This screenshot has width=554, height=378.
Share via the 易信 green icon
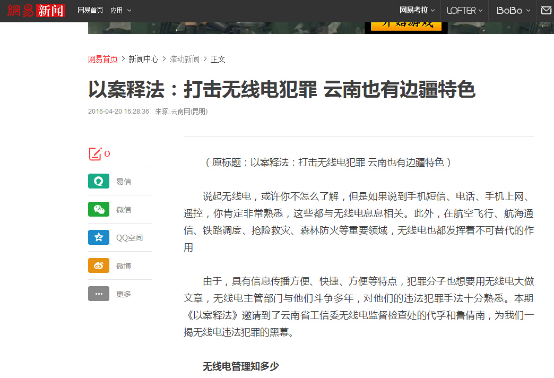pyautogui.click(x=99, y=181)
